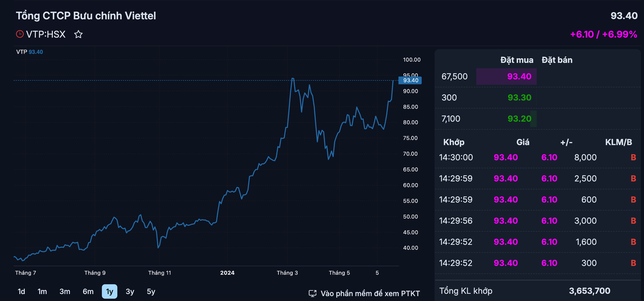644x301 pixels.
Task: Switch chart to 3y range
Action: 130,291
